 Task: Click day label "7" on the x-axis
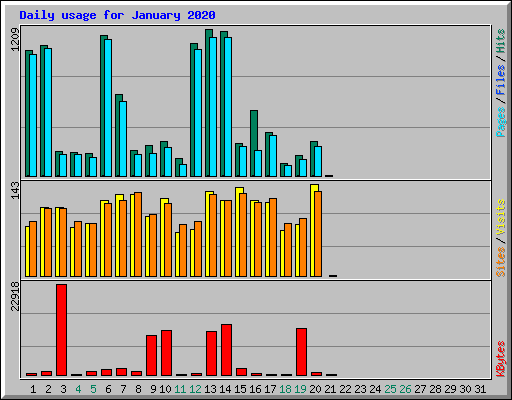(x=123, y=389)
